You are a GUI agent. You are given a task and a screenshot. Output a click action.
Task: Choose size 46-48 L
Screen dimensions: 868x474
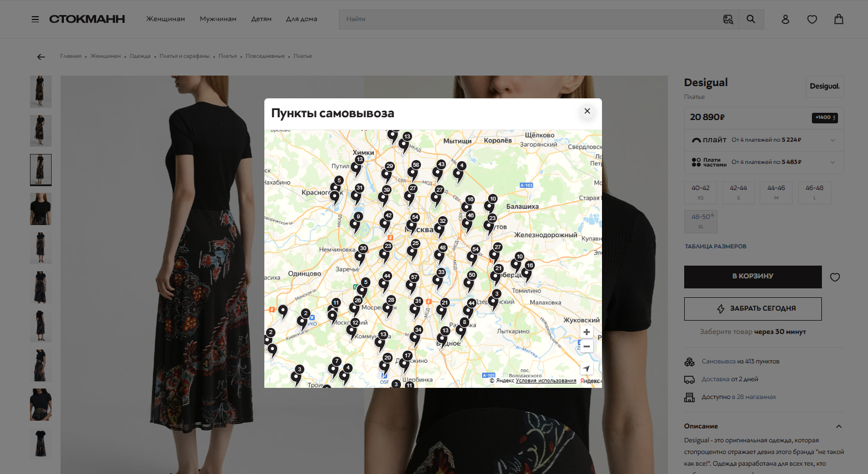(814, 193)
